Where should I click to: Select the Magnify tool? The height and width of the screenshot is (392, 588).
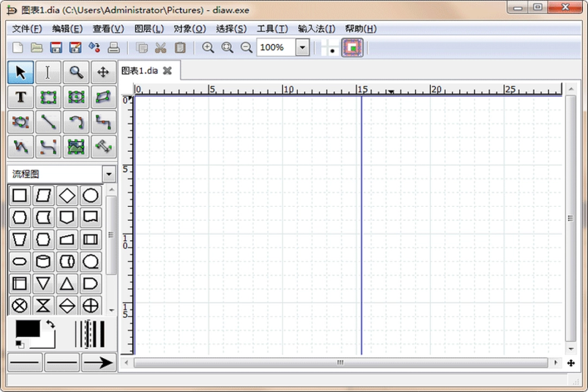click(x=76, y=71)
